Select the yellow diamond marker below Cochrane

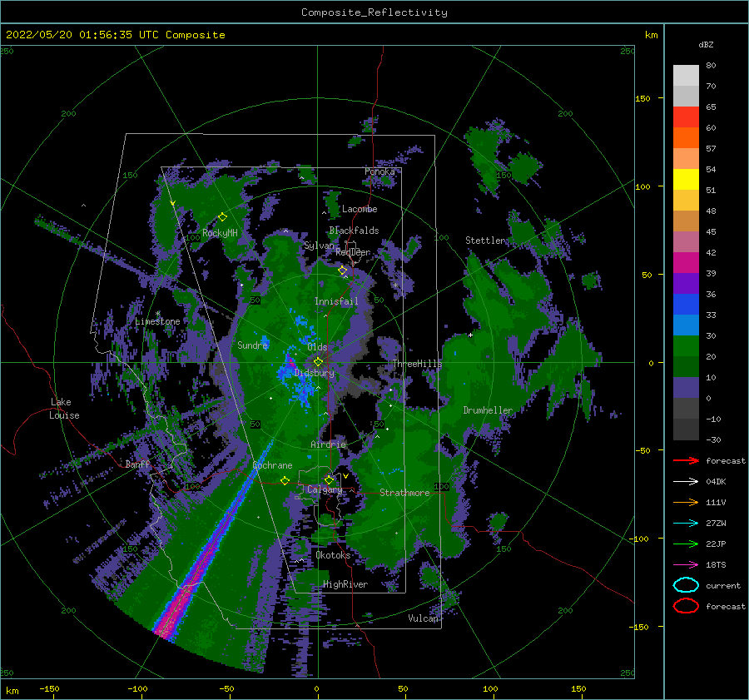point(285,480)
